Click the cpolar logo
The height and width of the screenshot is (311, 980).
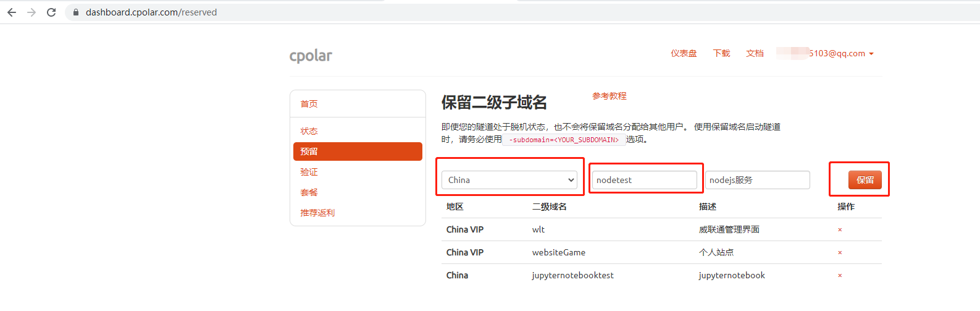tap(311, 56)
